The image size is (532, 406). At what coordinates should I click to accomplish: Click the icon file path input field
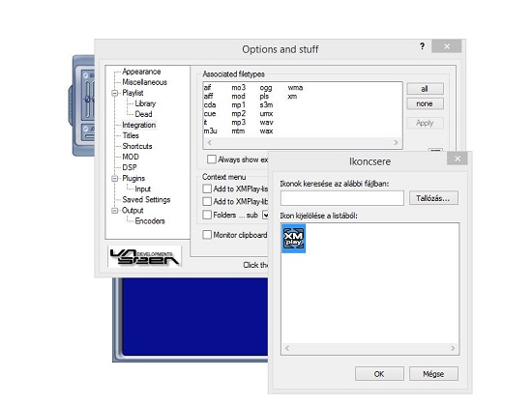click(x=342, y=198)
